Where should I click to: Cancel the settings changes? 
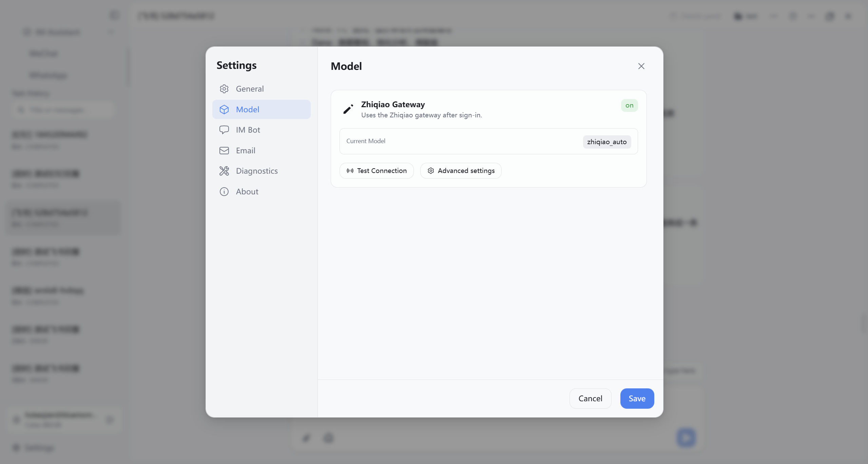590,399
